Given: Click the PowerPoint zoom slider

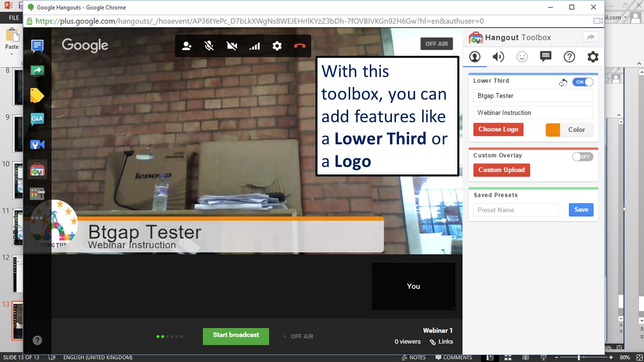Looking at the screenshot, I should (x=583, y=357).
